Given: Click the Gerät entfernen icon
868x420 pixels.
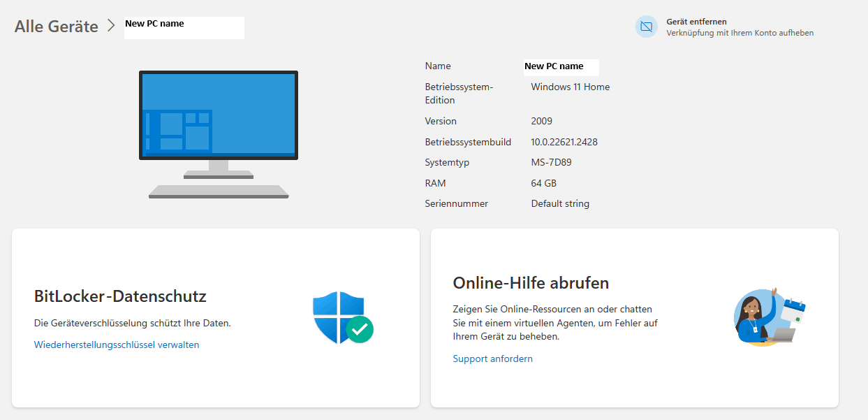Looking at the screenshot, I should click(647, 27).
